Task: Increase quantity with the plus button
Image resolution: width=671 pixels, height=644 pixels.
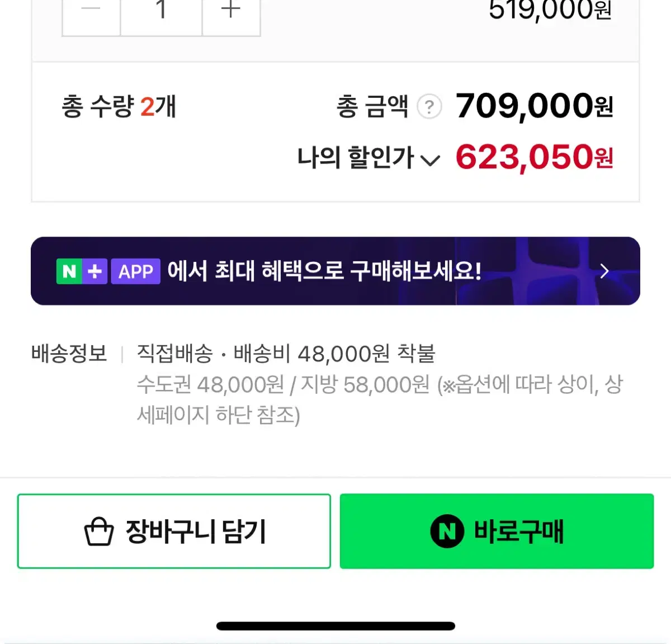Action: (230, 12)
